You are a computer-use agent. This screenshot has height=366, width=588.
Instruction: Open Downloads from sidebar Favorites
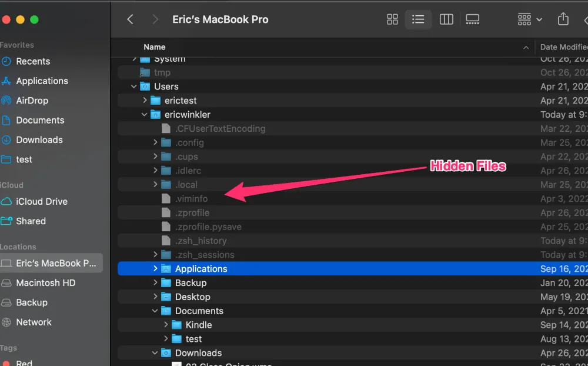(39, 140)
